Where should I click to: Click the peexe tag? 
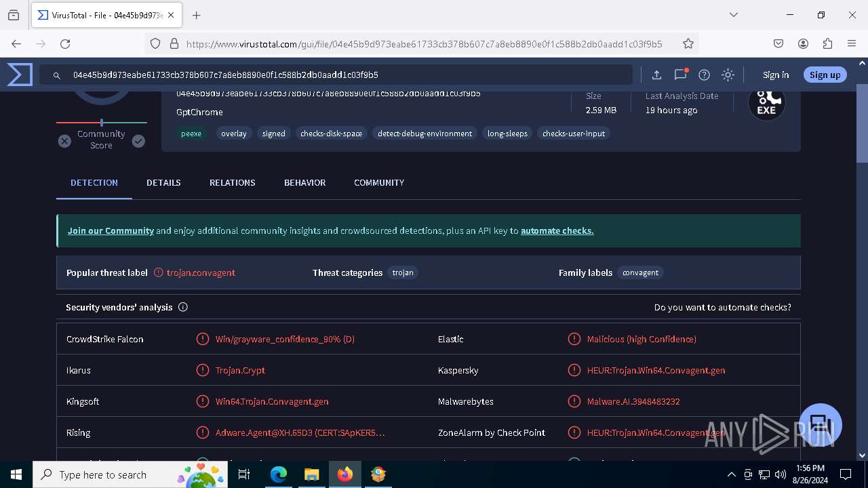(x=191, y=134)
